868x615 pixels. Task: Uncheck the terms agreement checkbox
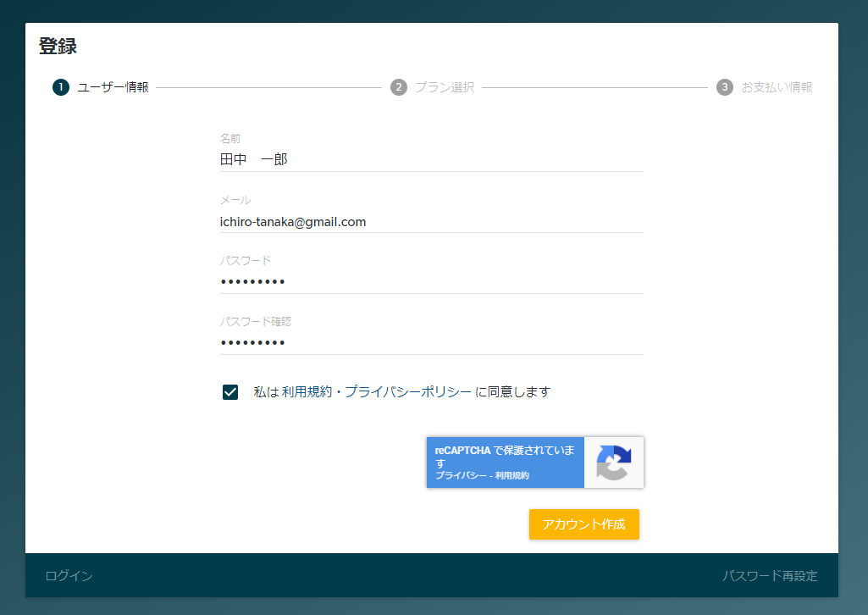(x=230, y=392)
